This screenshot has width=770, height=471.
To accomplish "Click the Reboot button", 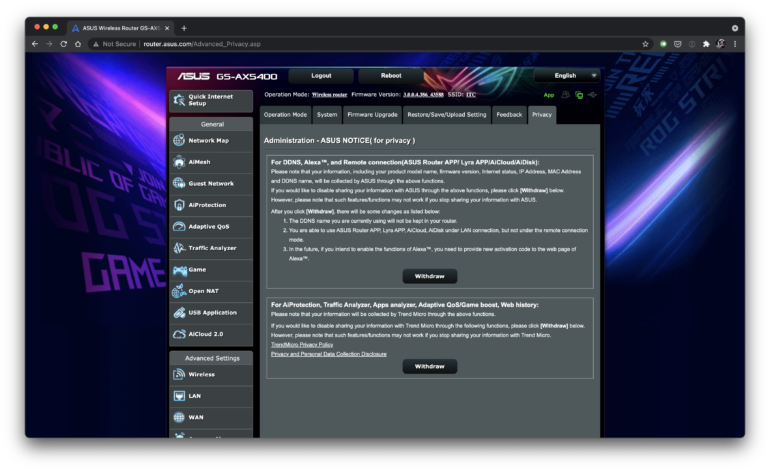I will [x=391, y=76].
